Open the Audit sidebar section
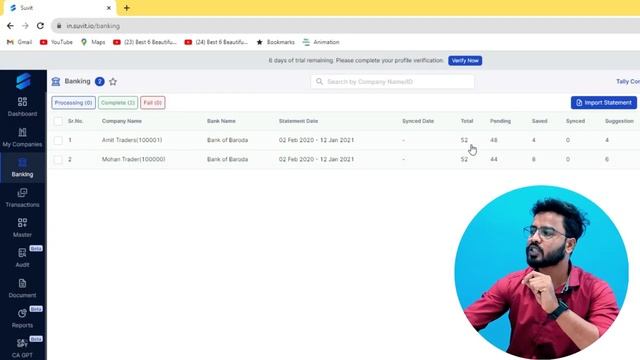This screenshot has height=360, width=640. pyautogui.click(x=22, y=258)
